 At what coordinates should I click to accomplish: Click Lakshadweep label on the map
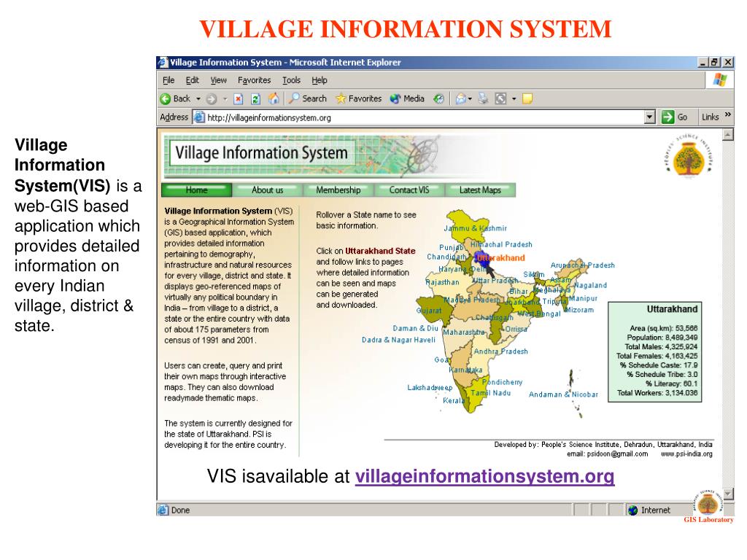click(x=430, y=388)
